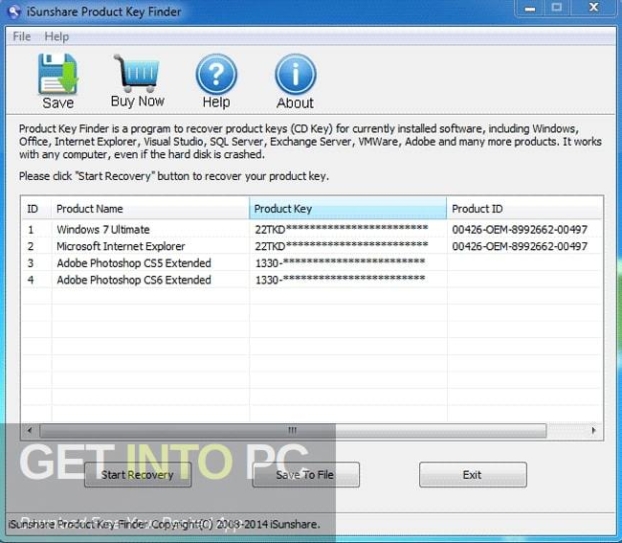Sort by the Product Key column header
Image resolution: width=622 pixels, height=543 pixels.
[x=347, y=208]
